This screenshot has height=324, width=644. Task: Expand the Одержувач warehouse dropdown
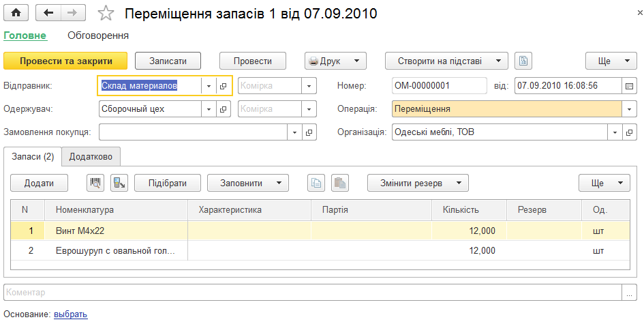click(209, 109)
